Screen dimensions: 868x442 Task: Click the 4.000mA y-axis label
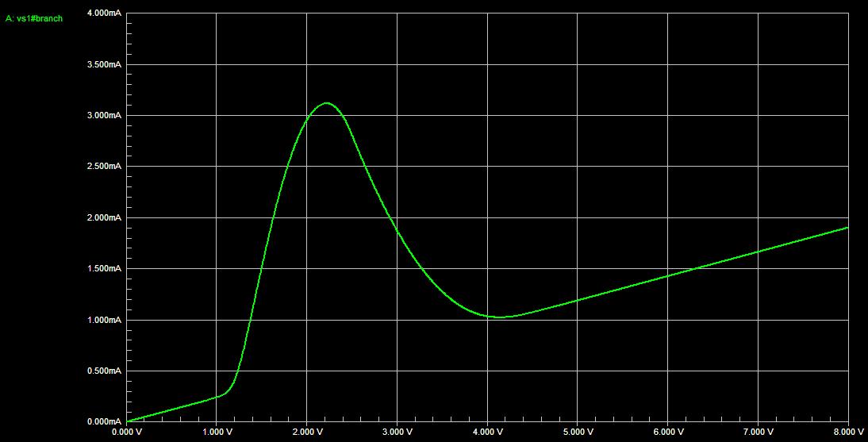point(104,13)
